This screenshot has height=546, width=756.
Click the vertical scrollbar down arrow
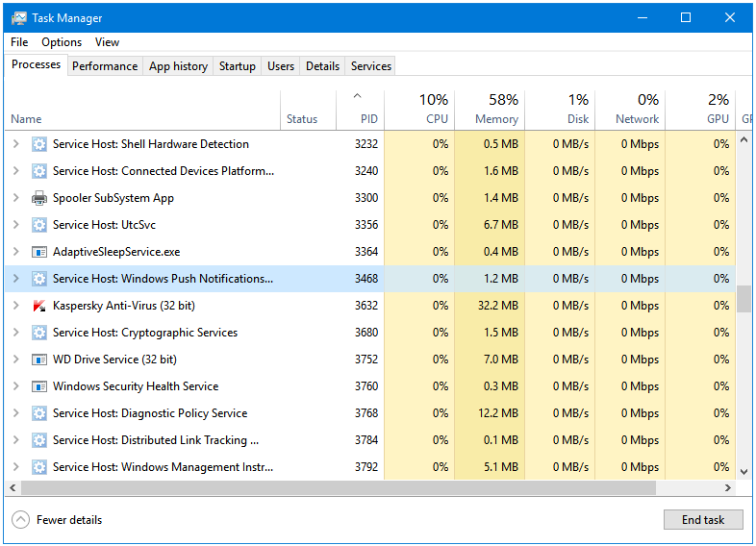(743, 472)
